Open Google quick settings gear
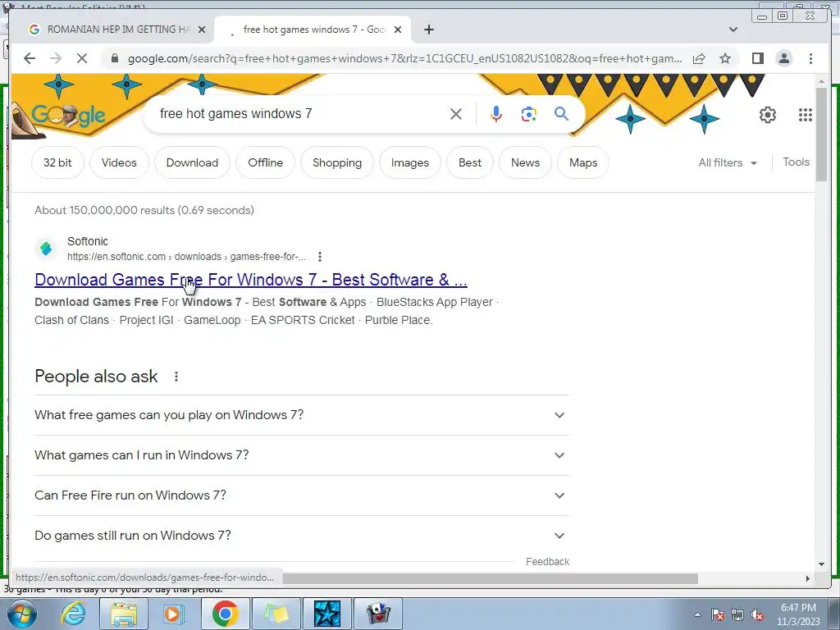Screen dimensions: 840x630 pos(768,115)
